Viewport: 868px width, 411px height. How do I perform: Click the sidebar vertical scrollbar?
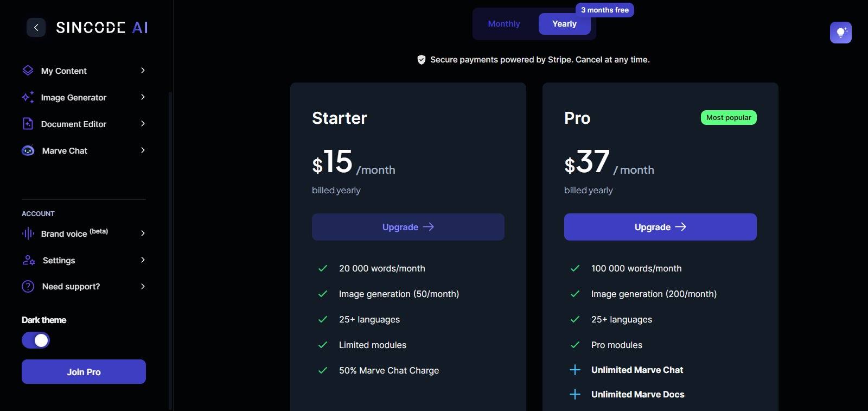[170, 250]
